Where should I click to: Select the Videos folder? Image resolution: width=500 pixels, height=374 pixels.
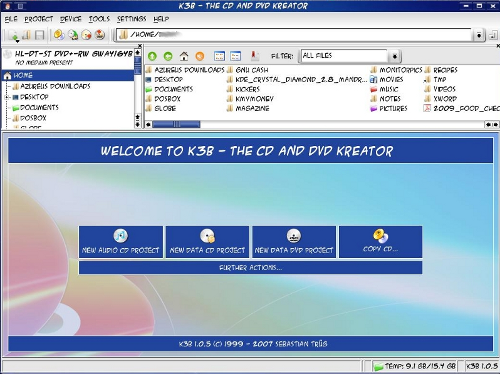tap(440, 89)
